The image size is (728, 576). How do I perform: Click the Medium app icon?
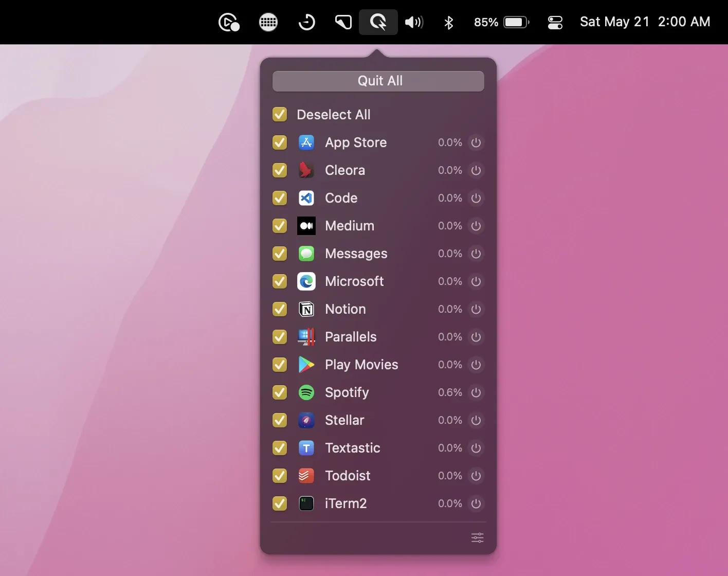(306, 226)
